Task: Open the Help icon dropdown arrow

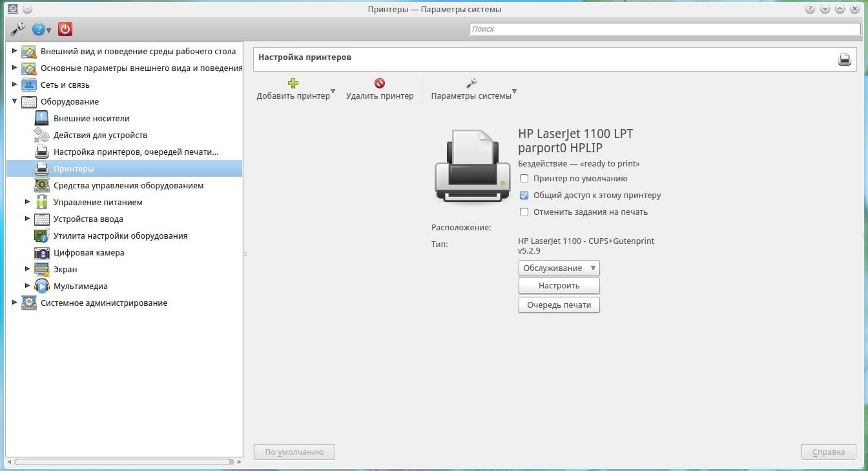Action: pyautogui.click(x=49, y=30)
